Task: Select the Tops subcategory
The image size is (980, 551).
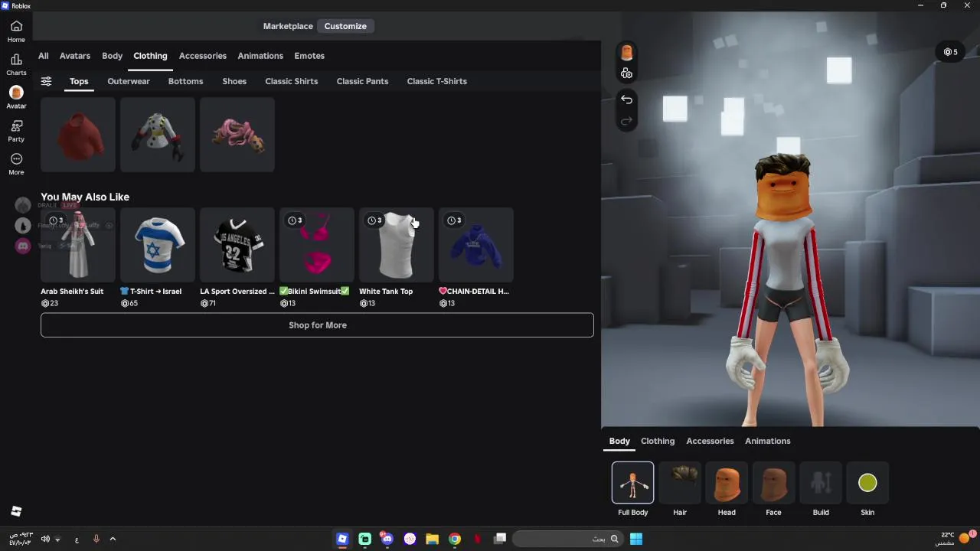Action: [79, 81]
